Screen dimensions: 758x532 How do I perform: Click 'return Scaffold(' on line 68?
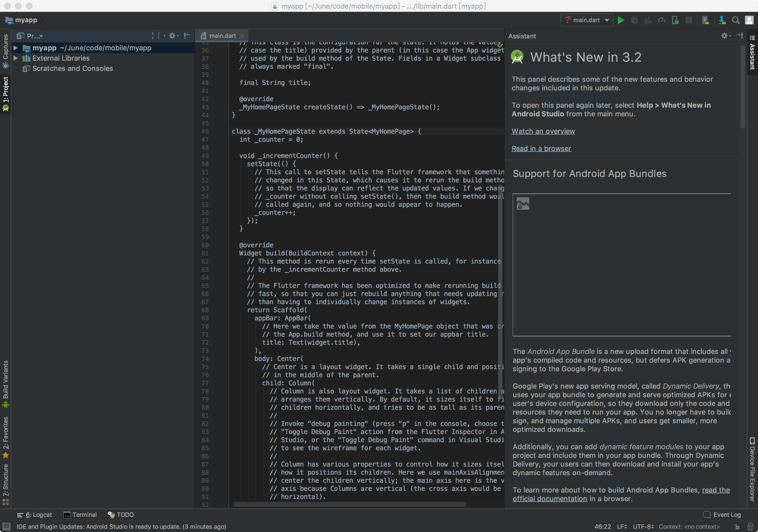coord(277,310)
